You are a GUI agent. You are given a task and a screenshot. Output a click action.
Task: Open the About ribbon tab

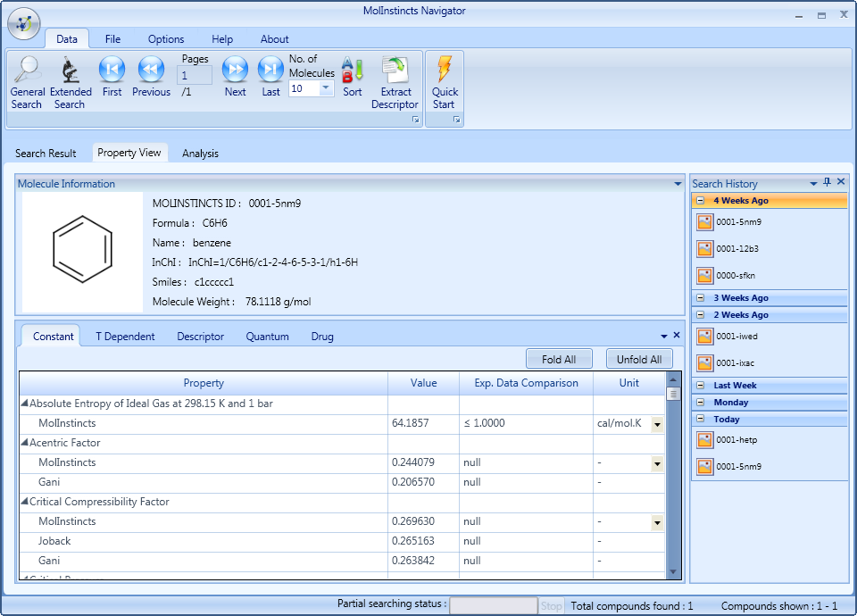[x=274, y=38]
